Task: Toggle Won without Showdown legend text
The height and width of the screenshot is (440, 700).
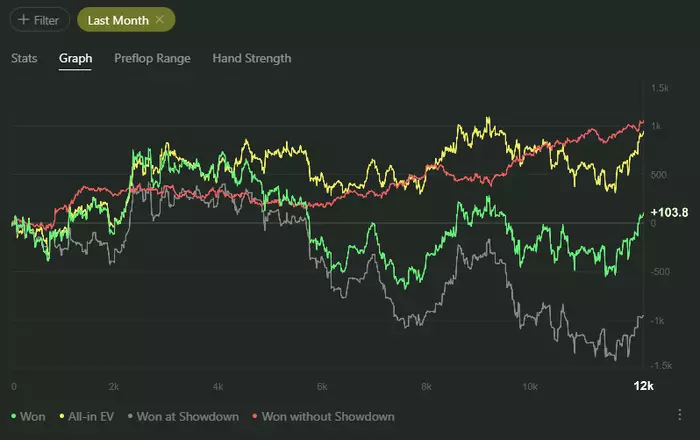Action: tap(328, 416)
